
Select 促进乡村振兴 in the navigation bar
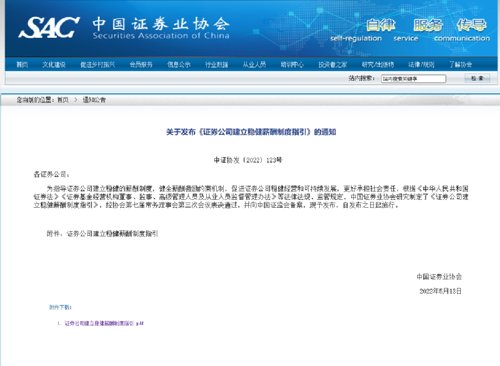tap(97, 65)
